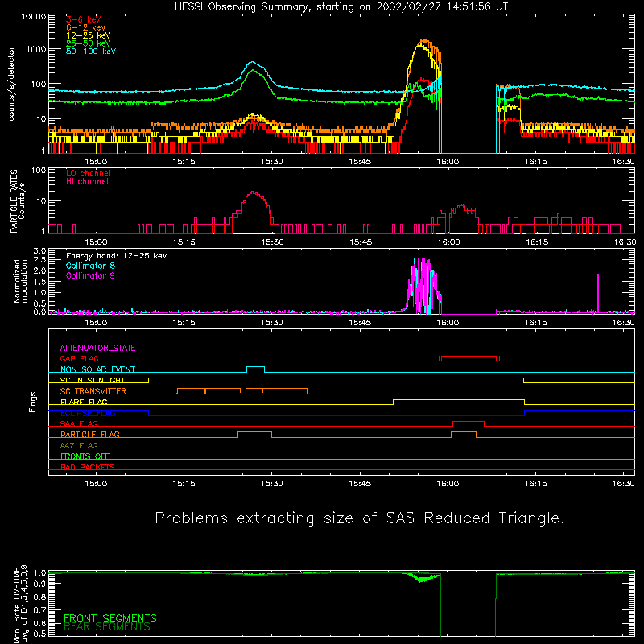Click the "1000" tick on the count-rate axis
The height and width of the screenshot is (644, 644).
(35, 49)
